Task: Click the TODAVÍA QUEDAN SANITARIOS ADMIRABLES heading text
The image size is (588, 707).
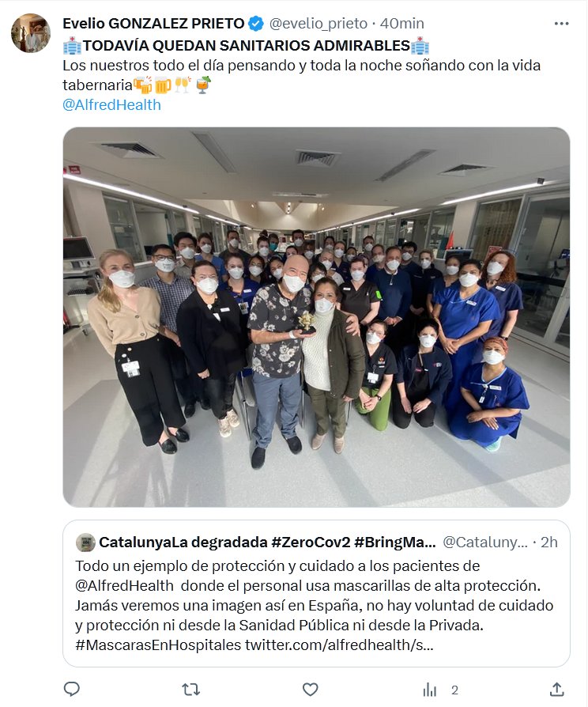Action: pos(246,46)
